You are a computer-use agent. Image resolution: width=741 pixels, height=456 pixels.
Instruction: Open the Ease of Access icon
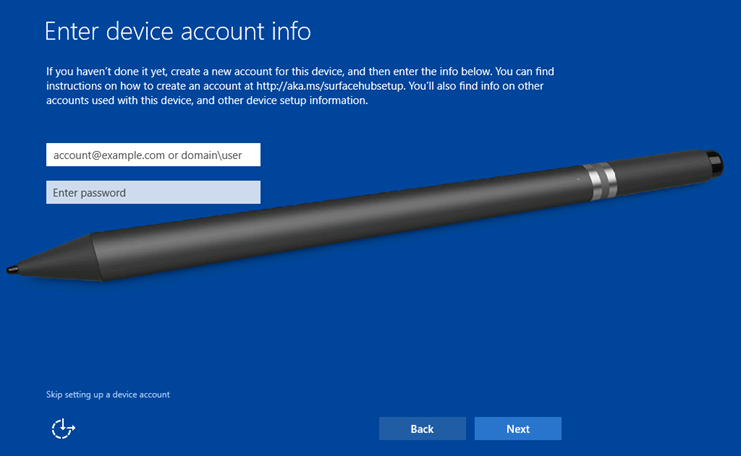coord(63,429)
